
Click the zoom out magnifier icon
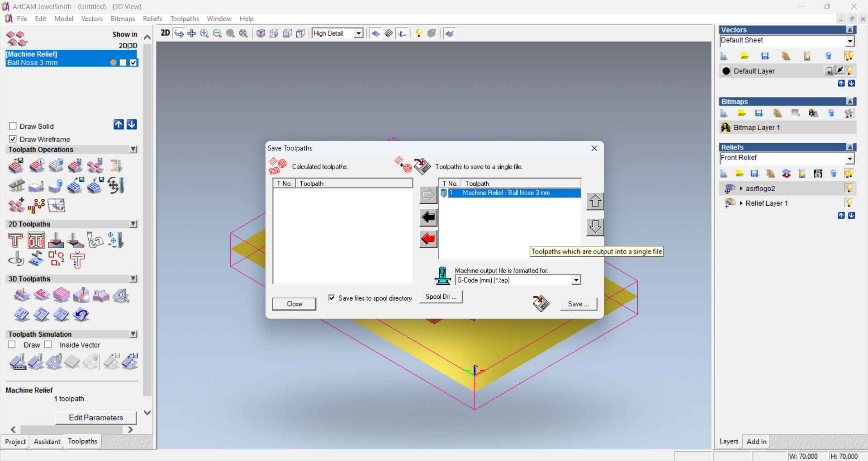218,33
